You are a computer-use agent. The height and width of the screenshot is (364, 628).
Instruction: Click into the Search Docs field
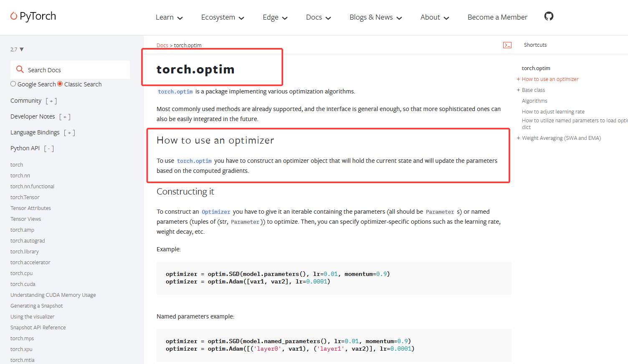(x=70, y=70)
